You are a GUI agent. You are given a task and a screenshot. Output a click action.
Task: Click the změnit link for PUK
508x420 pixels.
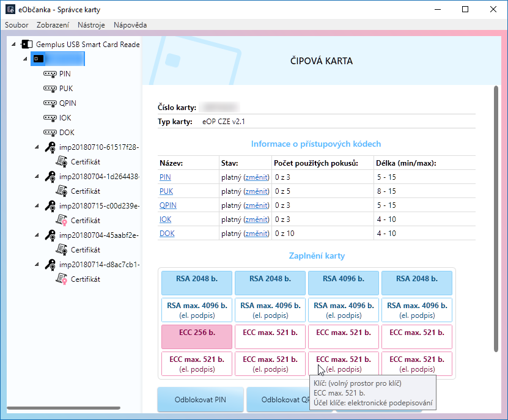click(256, 191)
